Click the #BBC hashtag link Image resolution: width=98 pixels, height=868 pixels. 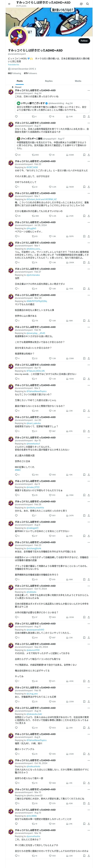pyautogui.click(x=18, y=470)
